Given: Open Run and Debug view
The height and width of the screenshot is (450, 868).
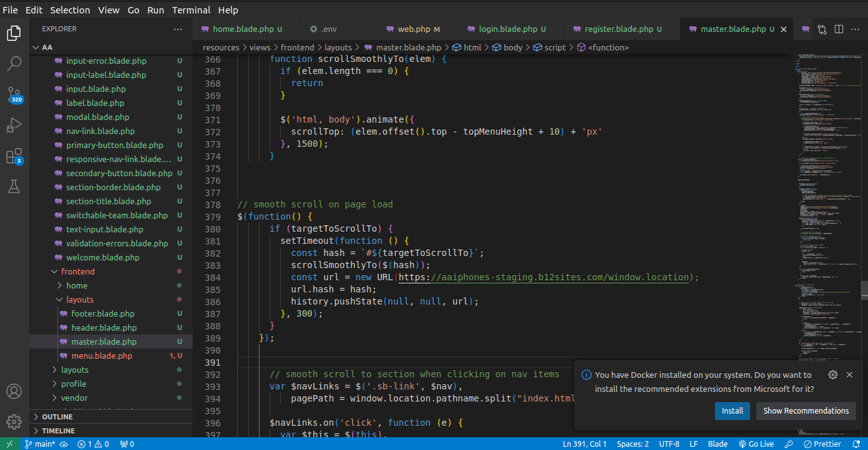Looking at the screenshot, I should (x=14, y=125).
